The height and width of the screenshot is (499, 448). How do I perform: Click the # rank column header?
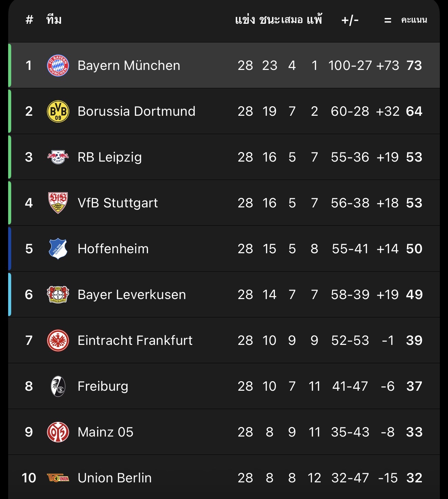30,20
